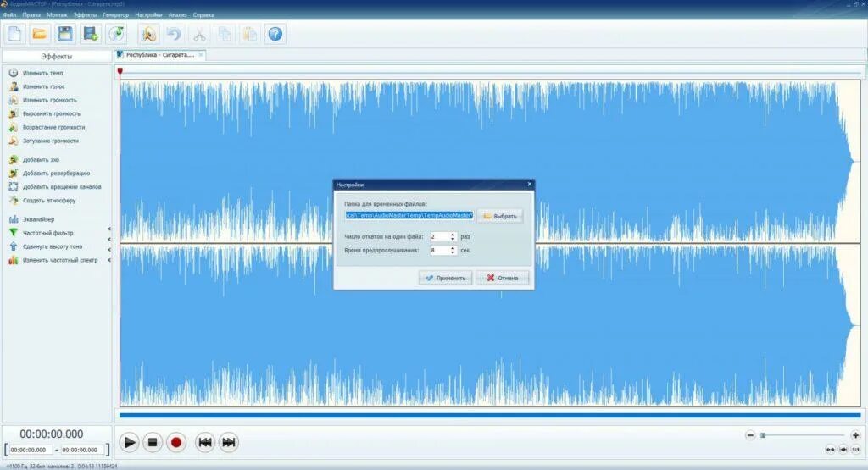
Task: Open the Эффекты menu in the menu bar
Action: [86, 15]
